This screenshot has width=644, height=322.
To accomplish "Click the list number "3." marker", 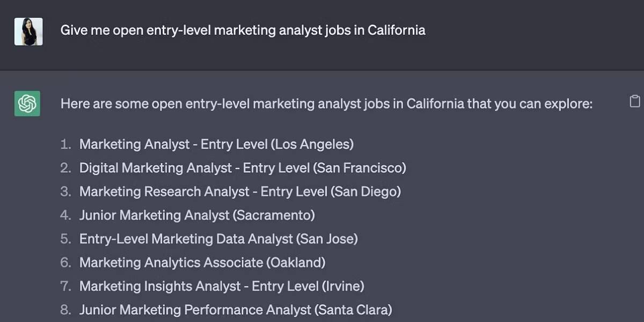I will pos(65,192).
